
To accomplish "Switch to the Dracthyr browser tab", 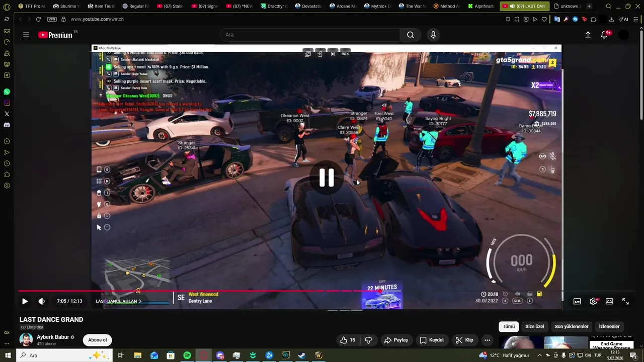I will click(274, 6).
